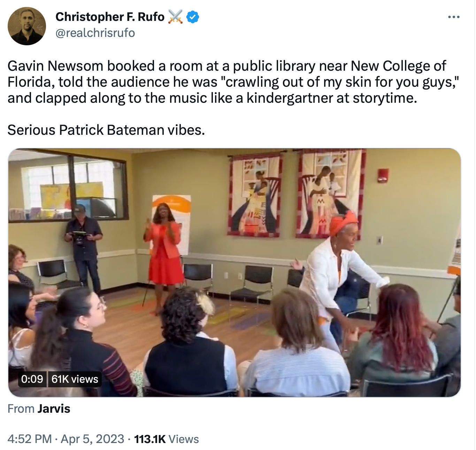Click the Serious Patrick Bateman vibes line
Image resolution: width=476 pixels, height=450 pixels.
[x=106, y=130]
